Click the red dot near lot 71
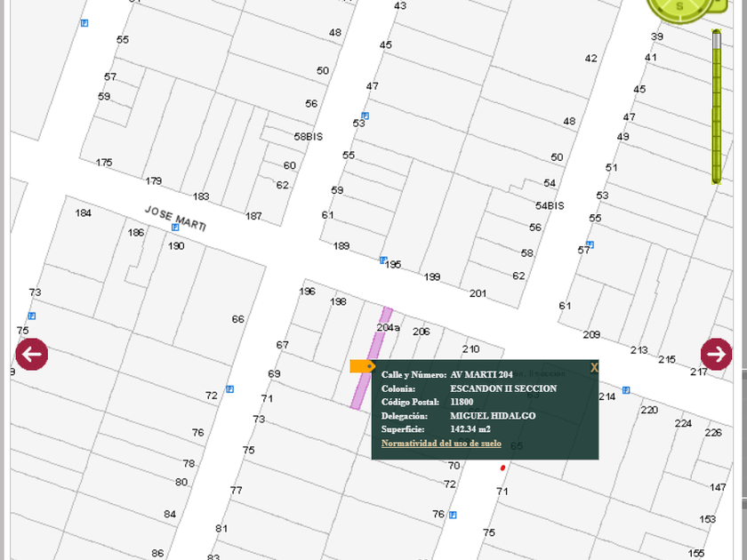Image resolution: width=747 pixels, height=560 pixels. coord(503,468)
